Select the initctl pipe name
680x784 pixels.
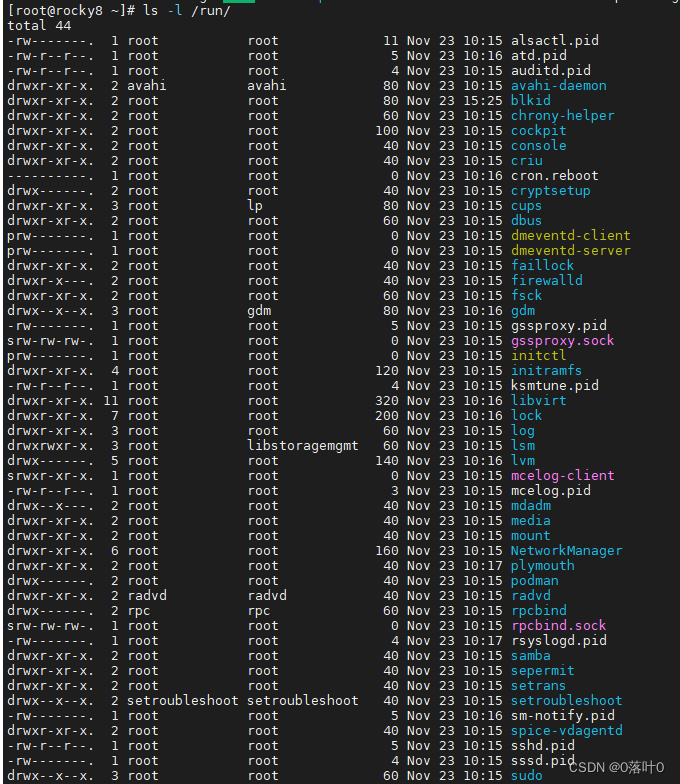coord(538,356)
